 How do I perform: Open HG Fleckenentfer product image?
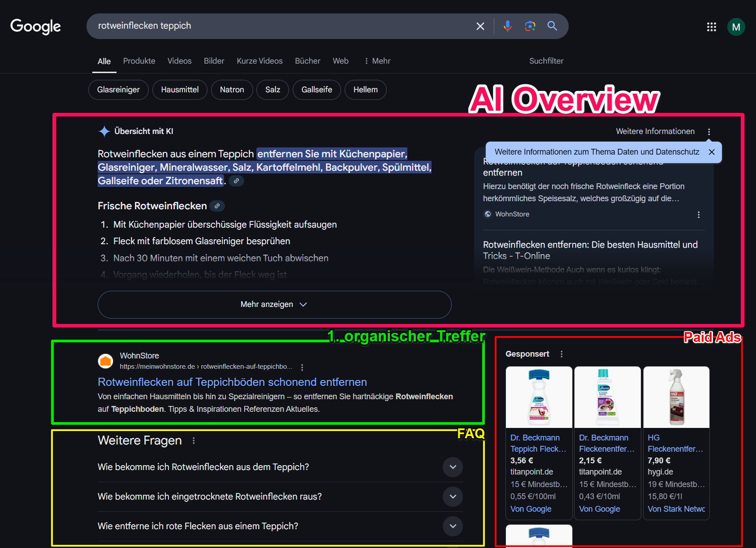click(x=676, y=397)
